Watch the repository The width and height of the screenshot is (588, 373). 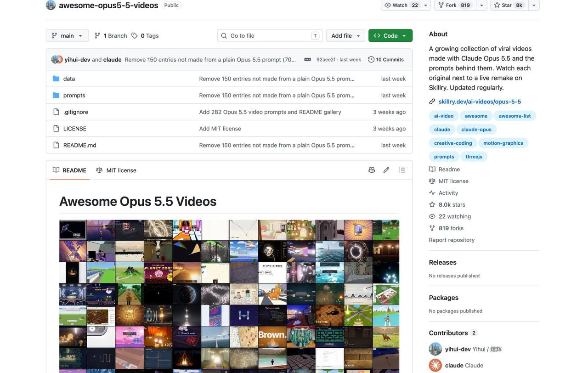click(401, 5)
